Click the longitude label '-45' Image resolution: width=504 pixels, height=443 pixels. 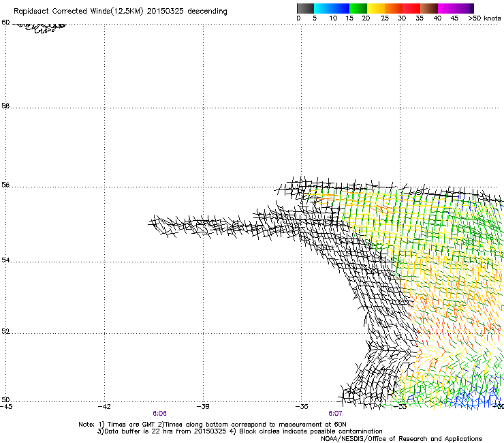(6, 407)
